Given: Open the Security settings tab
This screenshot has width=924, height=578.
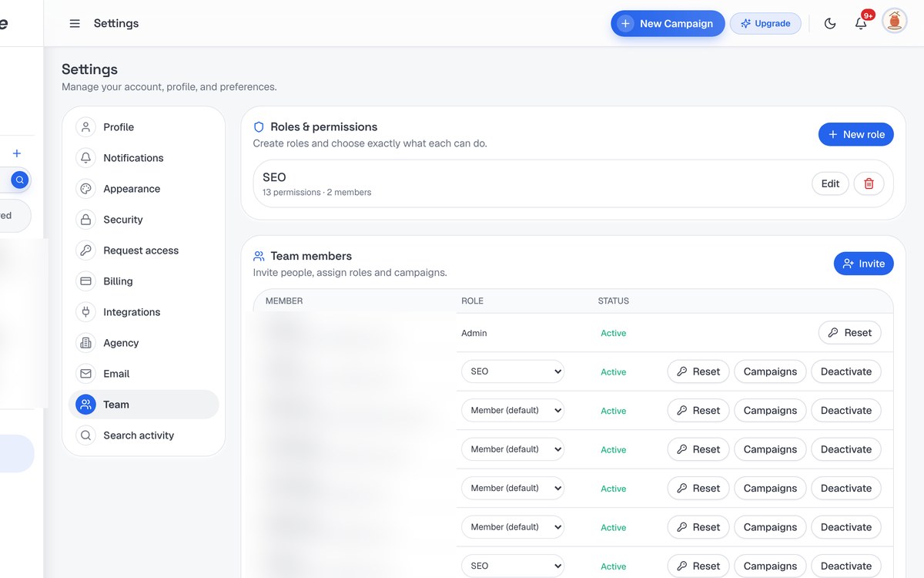Looking at the screenshot, I should click(x=143, y=220).
